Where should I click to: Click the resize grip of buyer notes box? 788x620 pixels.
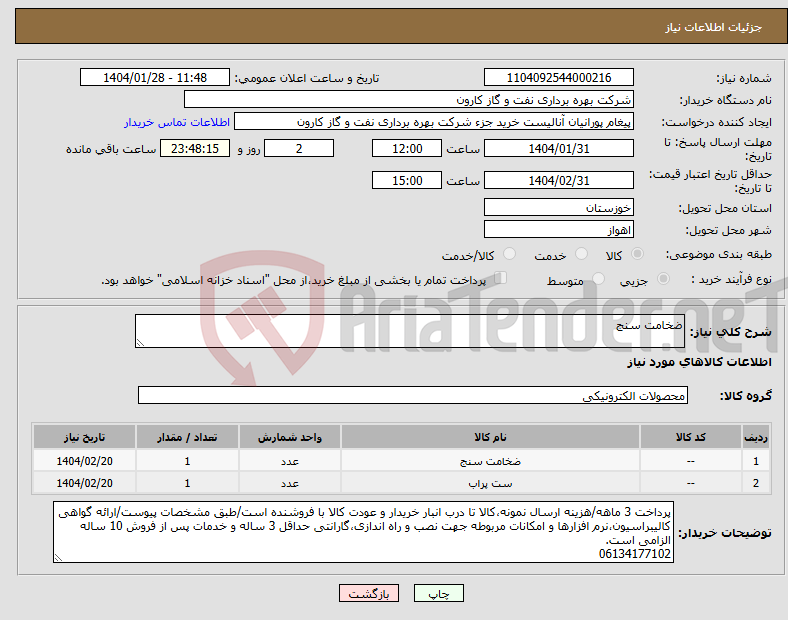coord(58,558)
